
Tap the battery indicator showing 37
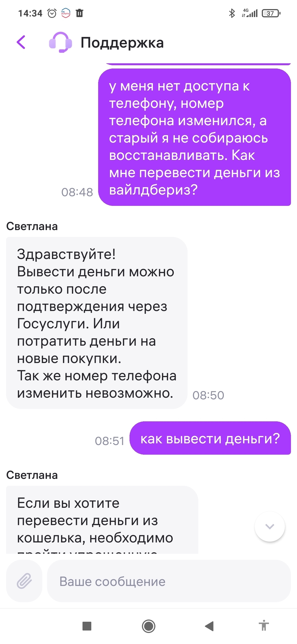tap(271, 13)
